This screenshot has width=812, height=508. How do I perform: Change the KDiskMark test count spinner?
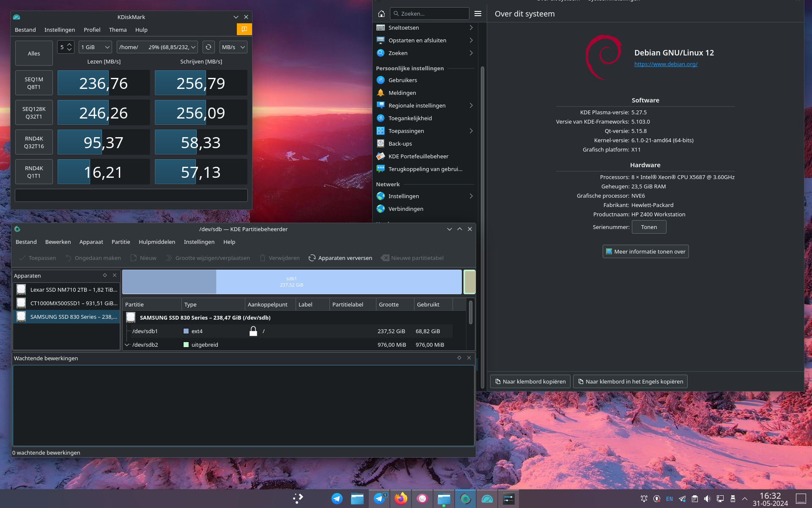(x=66, y=47)
